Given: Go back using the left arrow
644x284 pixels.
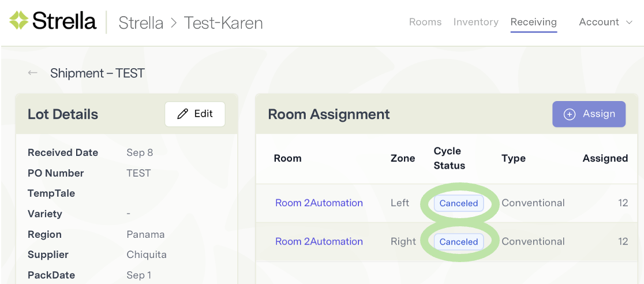Looking at the screenshot, I should click(33, 73).
